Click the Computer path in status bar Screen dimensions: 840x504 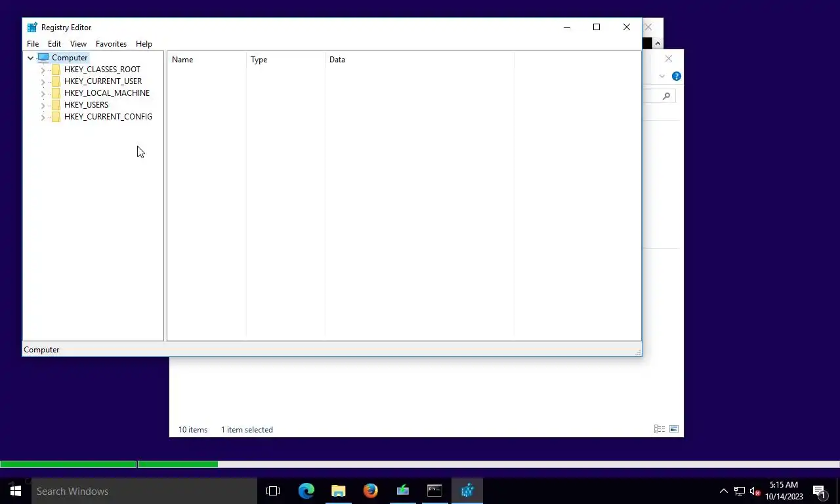pos(41,350)
